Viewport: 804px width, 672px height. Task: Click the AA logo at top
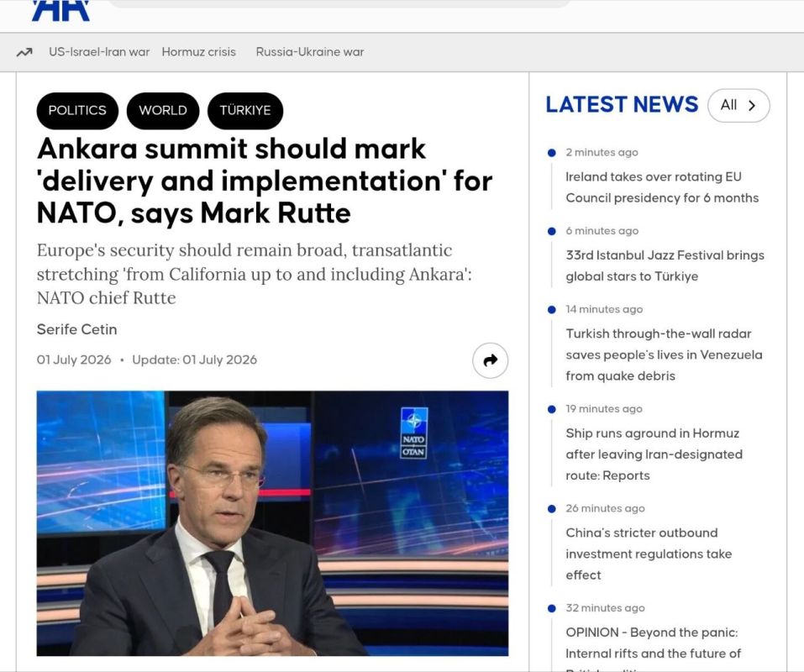click(x=60, y=10)
